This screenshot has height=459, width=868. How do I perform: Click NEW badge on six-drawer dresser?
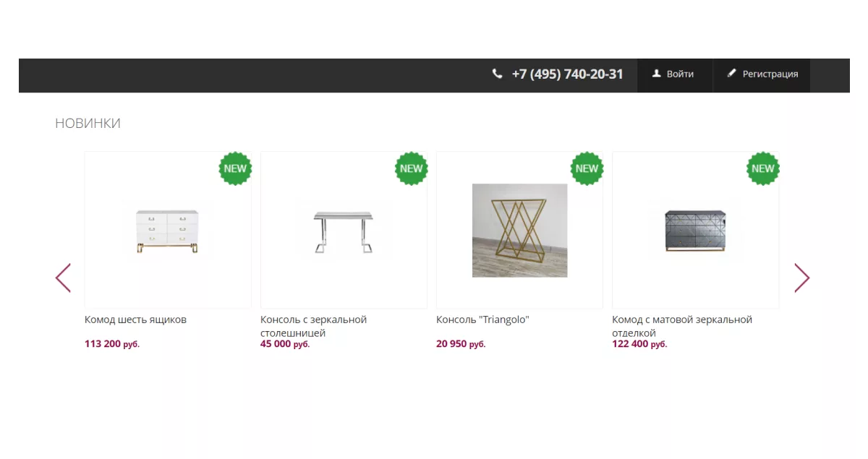click(x=235, y=168)
